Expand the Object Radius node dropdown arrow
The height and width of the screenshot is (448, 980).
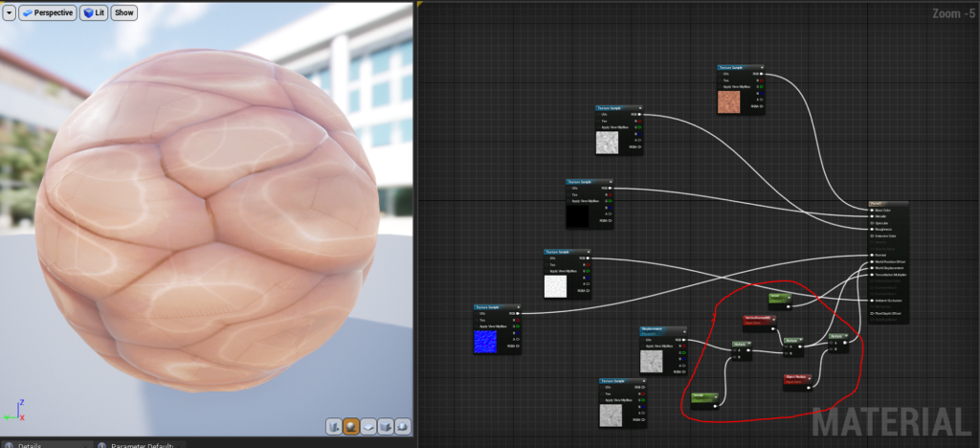[809, 377]
